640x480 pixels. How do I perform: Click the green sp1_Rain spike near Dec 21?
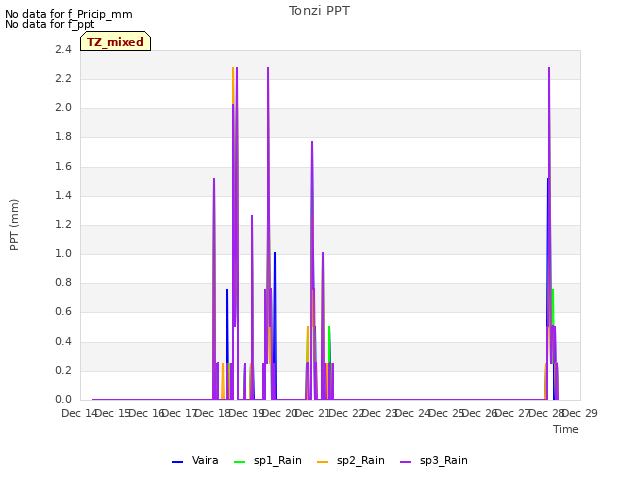(329, 329)
